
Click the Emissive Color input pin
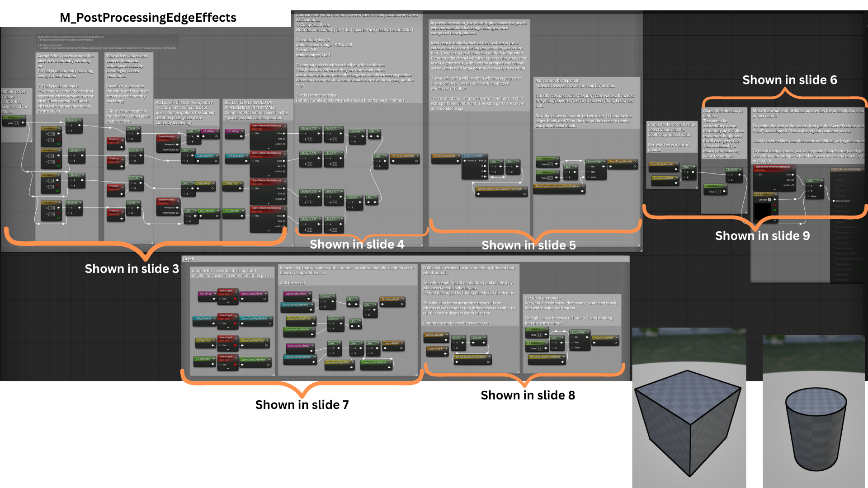pos(834,201)
